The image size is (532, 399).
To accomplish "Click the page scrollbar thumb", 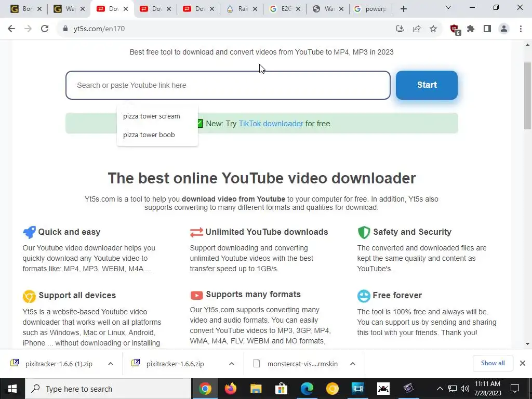I will click(528, 96).
